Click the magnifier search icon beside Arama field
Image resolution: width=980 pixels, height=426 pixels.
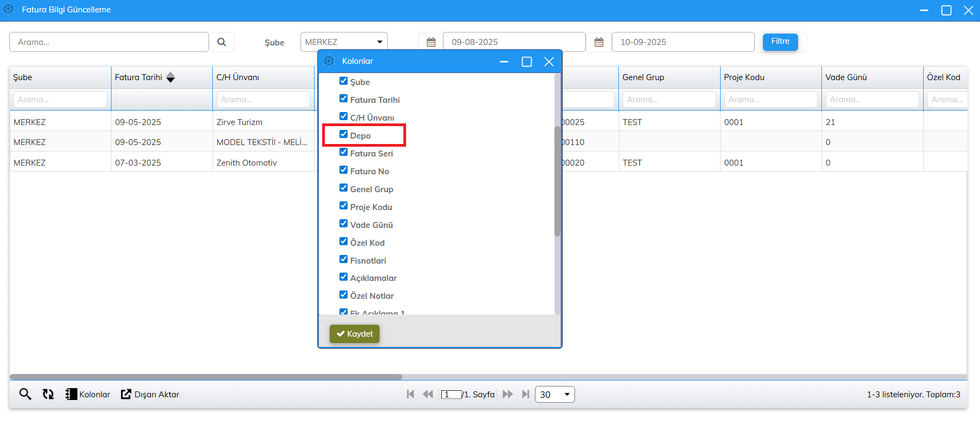pyautogui.click(x=221, y=42)
